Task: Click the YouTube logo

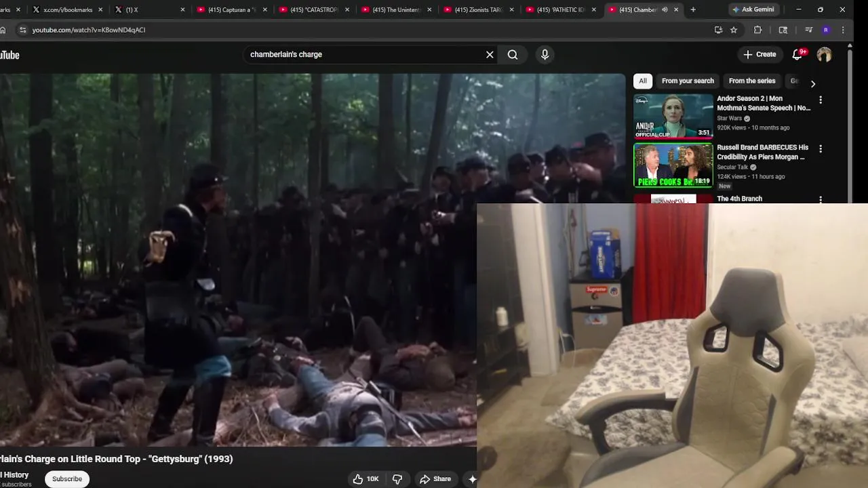Action: [9, 55]
